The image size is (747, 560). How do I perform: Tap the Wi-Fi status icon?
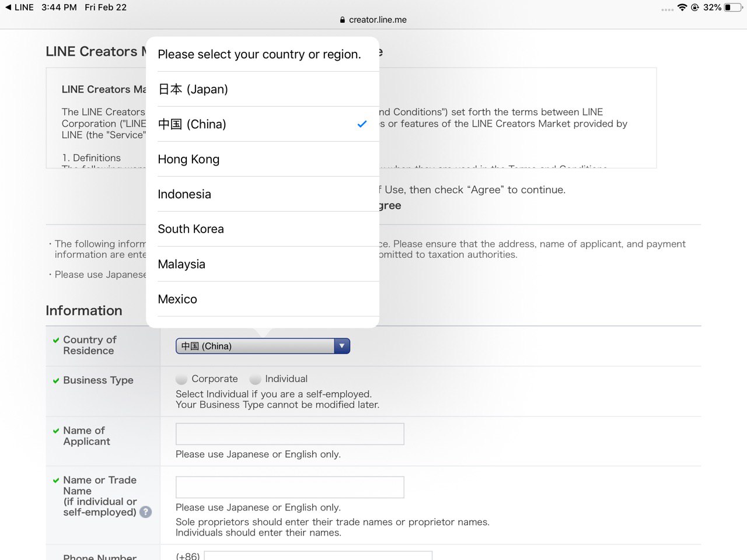682,8
